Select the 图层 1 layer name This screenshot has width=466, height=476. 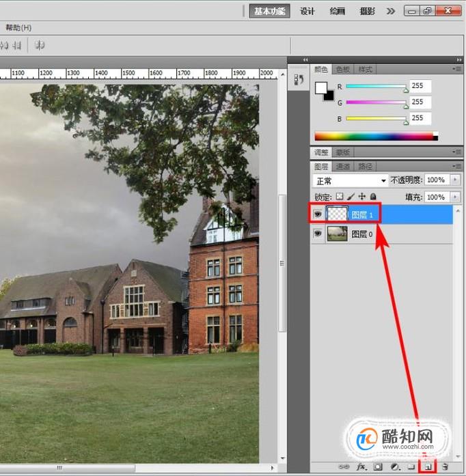[x=362, y=215]
